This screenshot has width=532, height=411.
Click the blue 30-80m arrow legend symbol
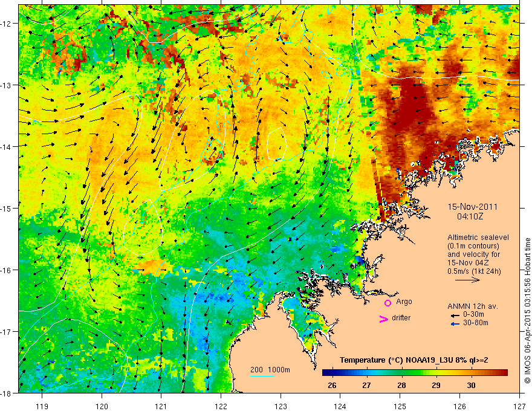[455, 324]
